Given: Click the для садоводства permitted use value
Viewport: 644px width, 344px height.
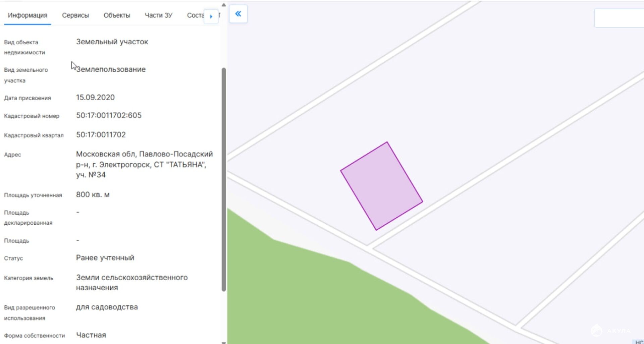Looking at the screenshot, I should pos(107,307).
